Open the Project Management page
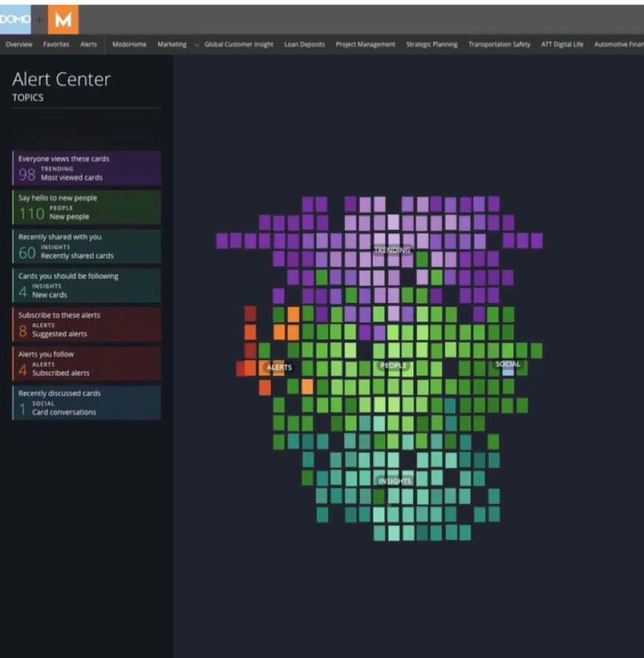This screenshot has height=658, width=644. click(365, 44)
